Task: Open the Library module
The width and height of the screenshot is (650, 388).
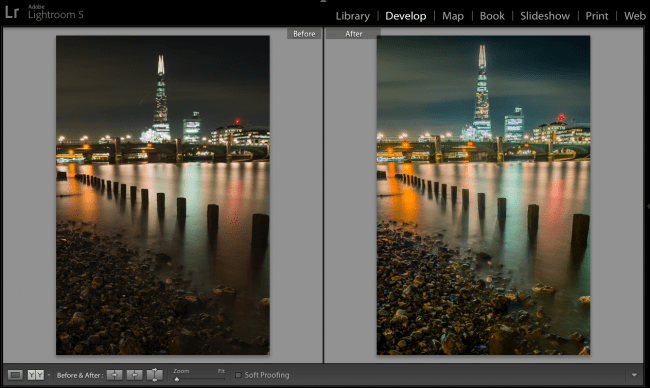Action: tap(352, 16)
